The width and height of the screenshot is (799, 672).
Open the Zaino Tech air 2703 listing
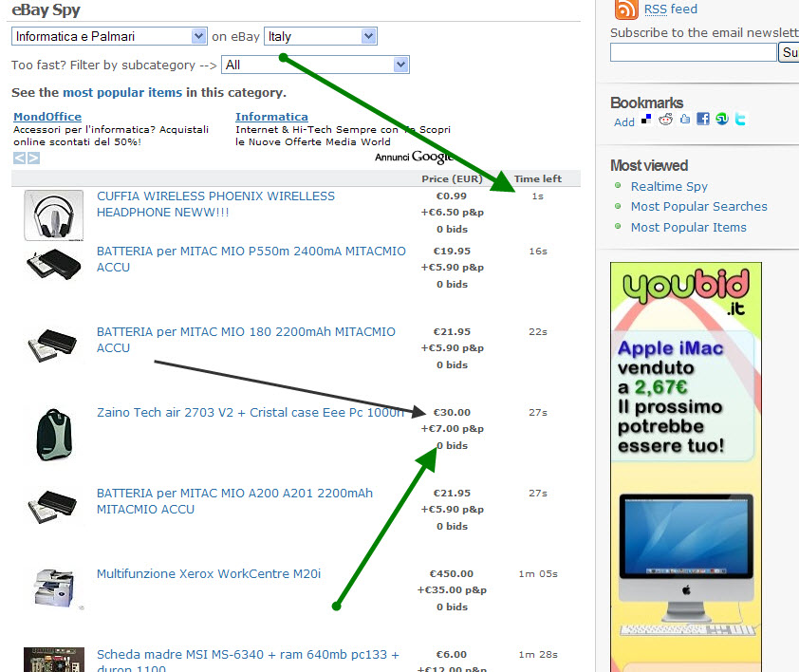(250, 413)
